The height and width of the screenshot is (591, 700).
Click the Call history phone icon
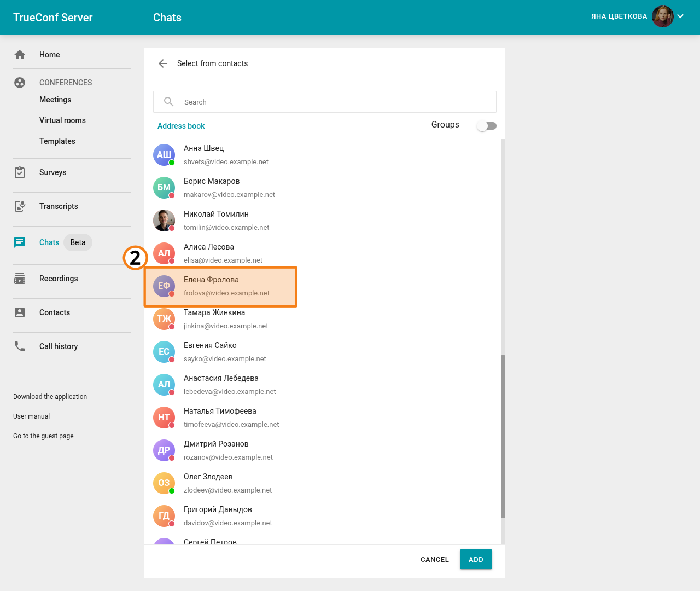[20, 346]
